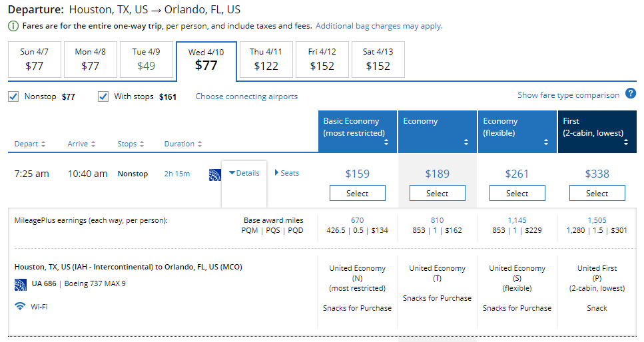Select the Tue 4/9 $49 date tab
644x342 pixels.
click(x=145, y=60)
